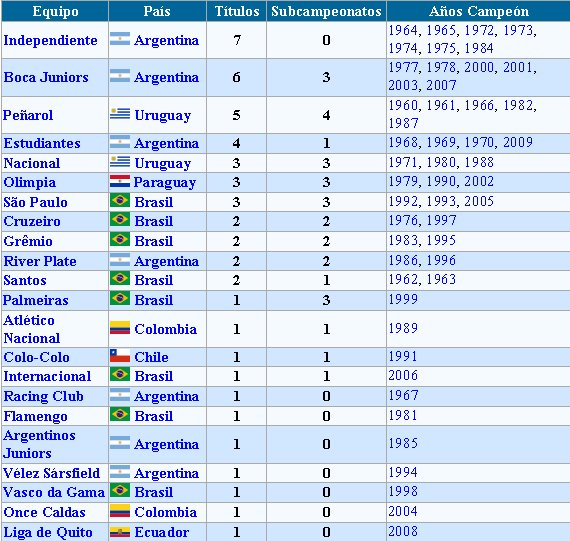Open the Colo-Colo team link
This screenshot has width=570, height=541.
click(36, 357)
